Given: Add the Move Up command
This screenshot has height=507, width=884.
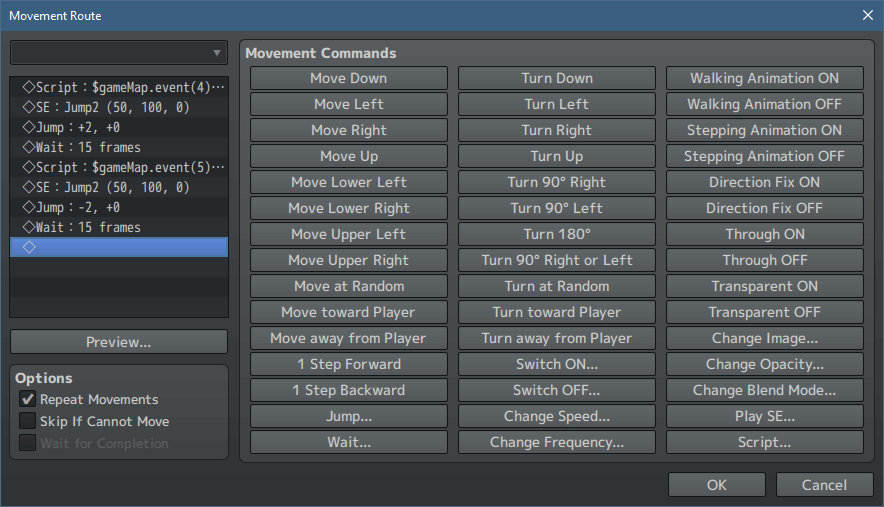Looking at the screenshot, I should pos(349,156).
